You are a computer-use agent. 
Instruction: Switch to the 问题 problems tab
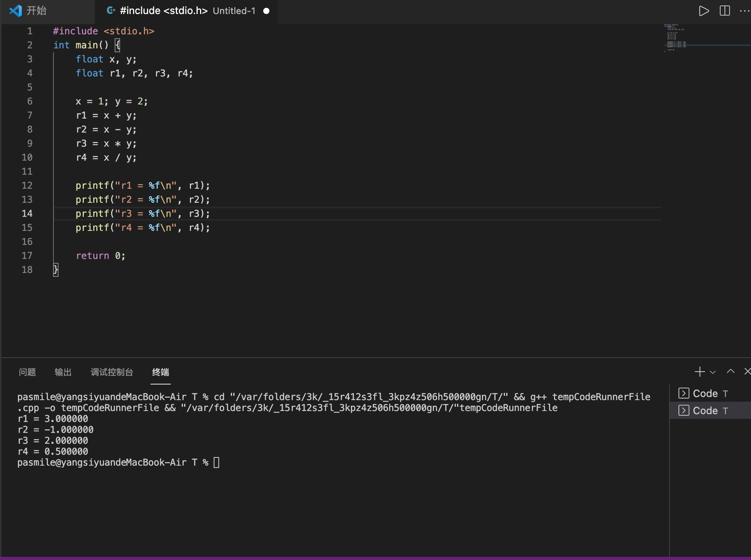pyautogui.click(x=27, y=372)
